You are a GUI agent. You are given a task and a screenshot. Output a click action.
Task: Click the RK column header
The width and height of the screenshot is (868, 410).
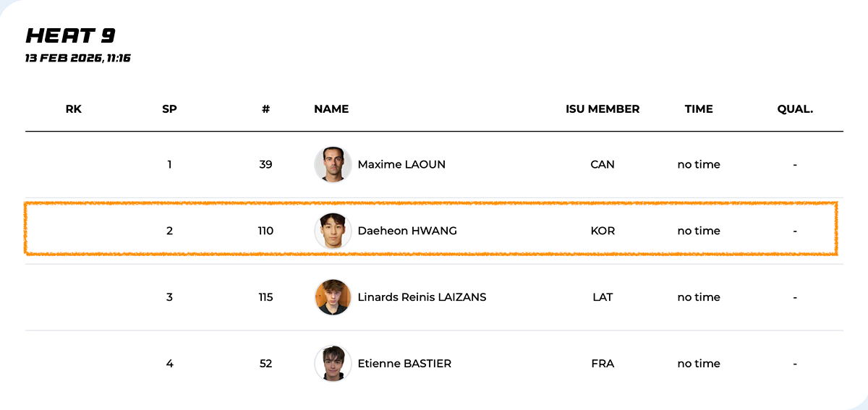coord(73,109)
